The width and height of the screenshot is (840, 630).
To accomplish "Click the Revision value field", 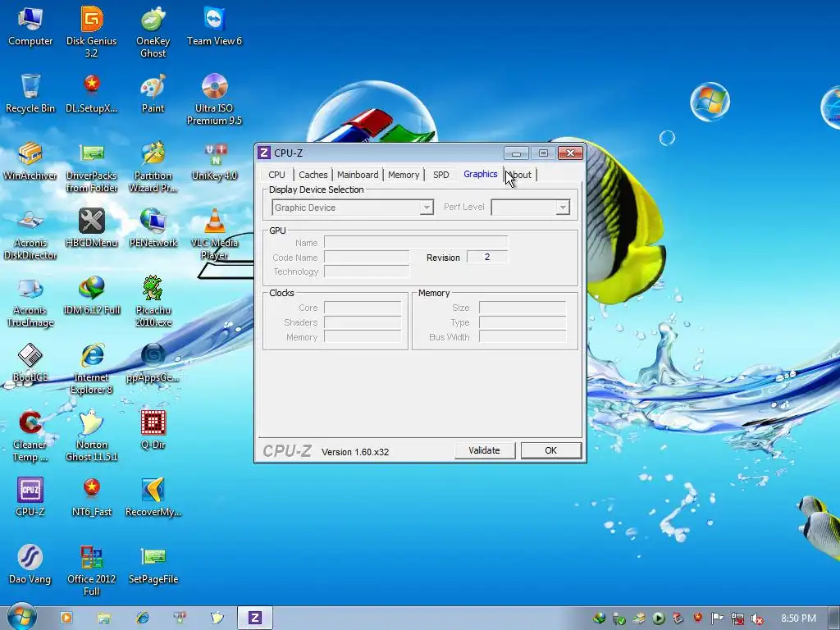I will 487,257.
